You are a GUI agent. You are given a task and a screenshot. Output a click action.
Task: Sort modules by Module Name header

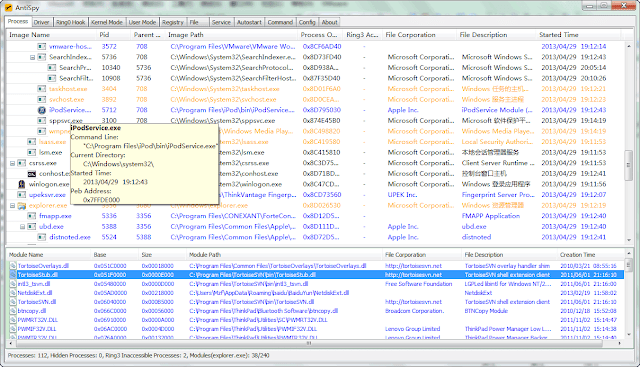(x=48, y=255)
